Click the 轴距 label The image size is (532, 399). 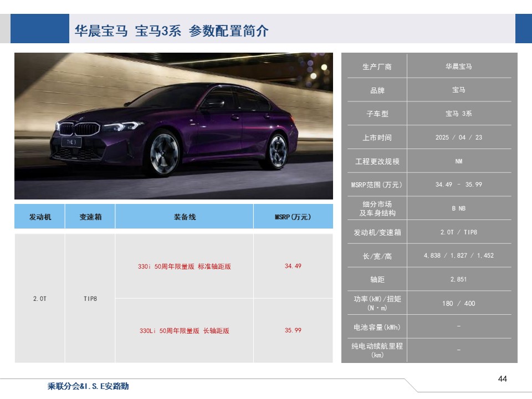tap(377, 279)
